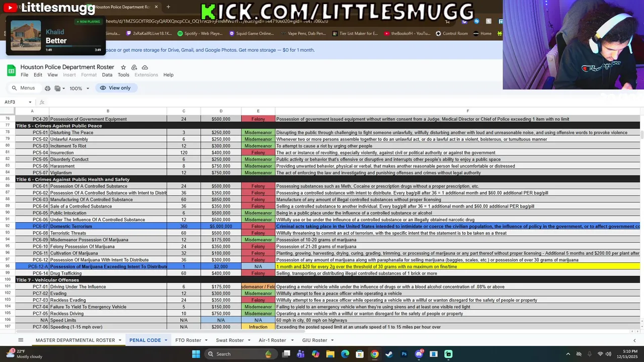Open PENAL CODE tab dropdown arrow
Viewport: 644px width, 362px height.
166,340
